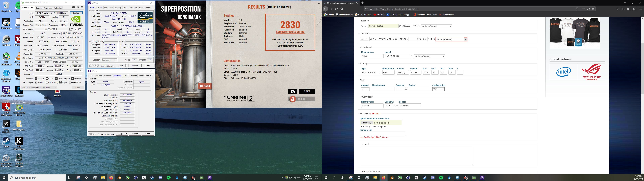Switch to Advanced tab in GPU-Z
The image size is (644, 181).
click(48, 8)
